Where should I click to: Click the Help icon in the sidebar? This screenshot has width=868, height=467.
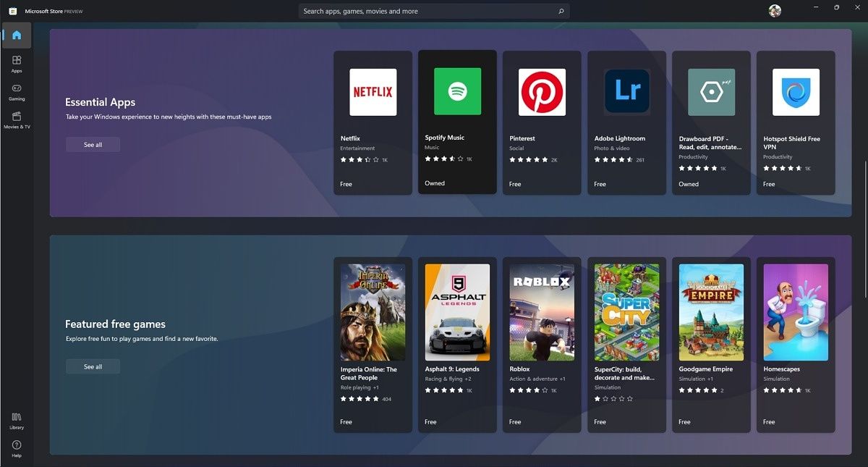(x=16, y=449)
